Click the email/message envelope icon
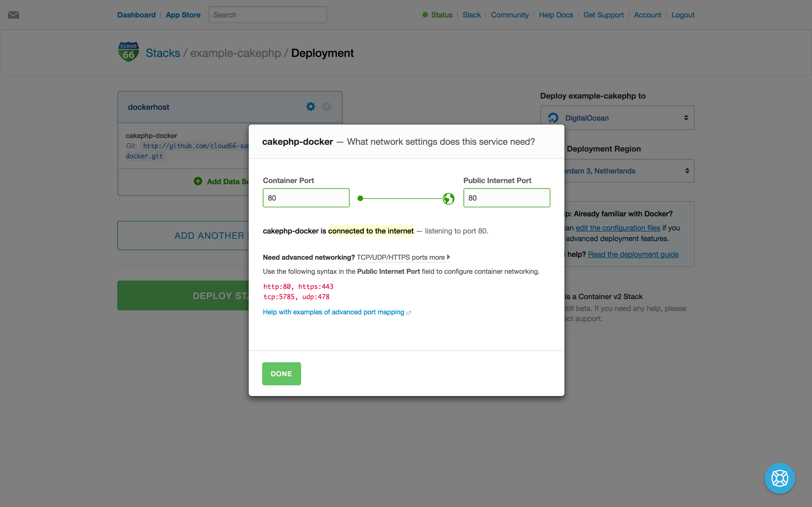The width and height of the screenshot is (812, 507). (x=14, y=15)
